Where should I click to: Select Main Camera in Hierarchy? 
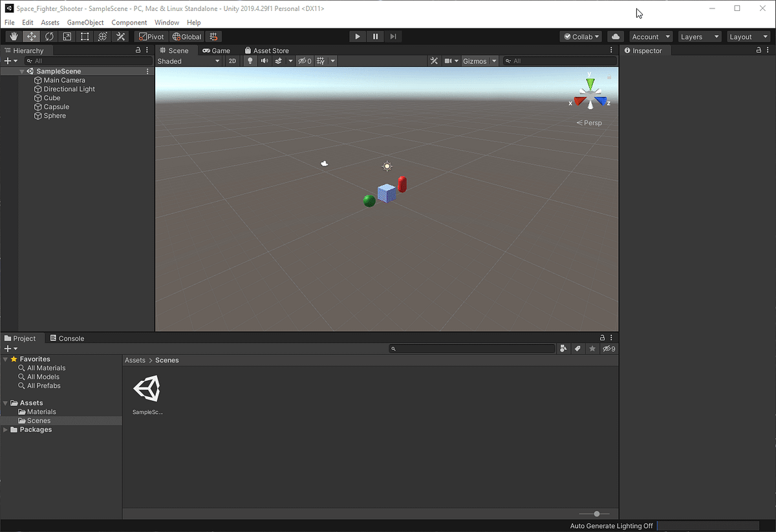tap(64, 80)
